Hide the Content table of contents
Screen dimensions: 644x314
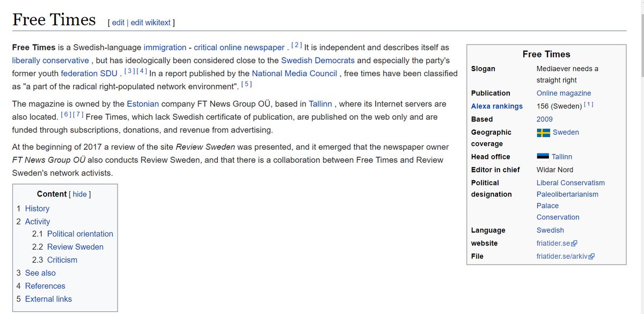(x=79, y=194)
